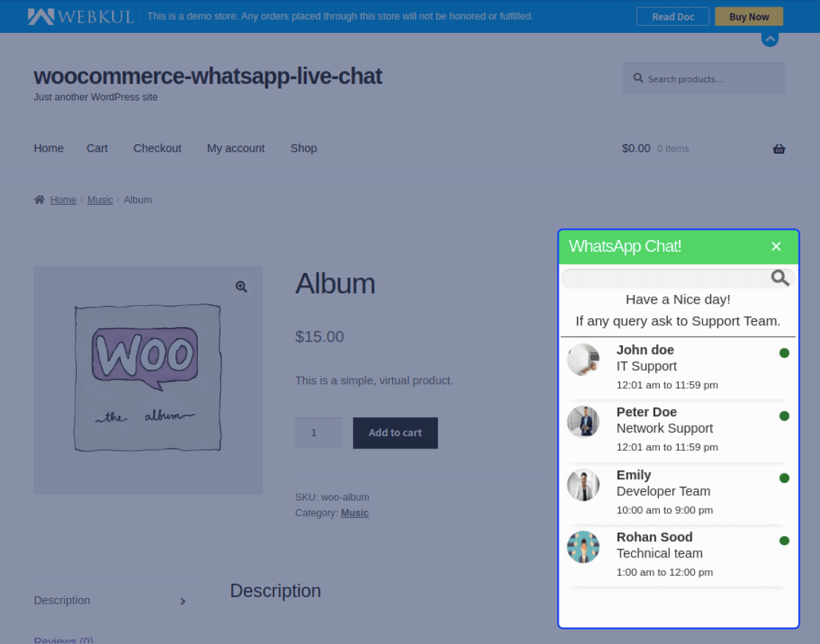Click the chevron next to the Description tab

coord(182,602)
